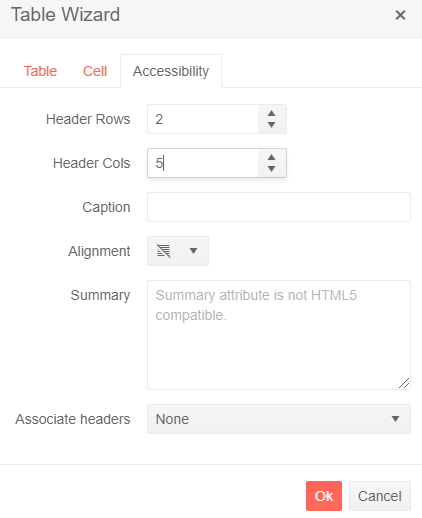
Task: Grab the Summary textarea resize handle
Action: click(x=404, y=383)
